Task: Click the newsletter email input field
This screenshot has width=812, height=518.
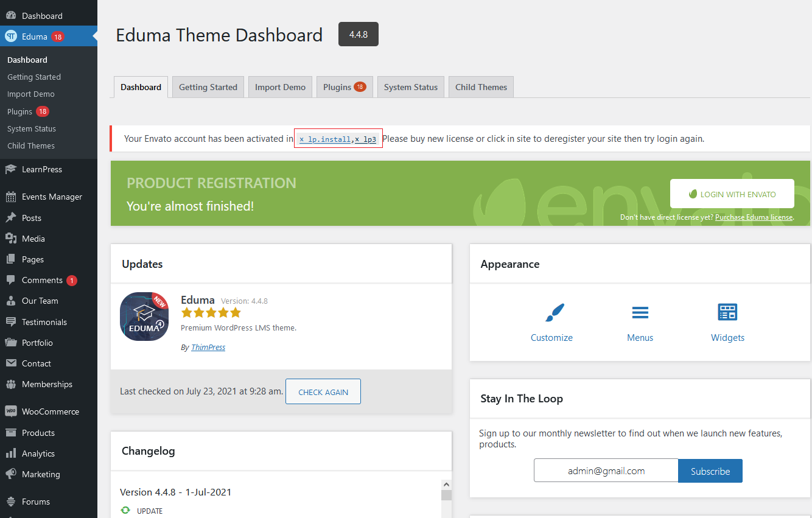Action: [x=606, y=471]
